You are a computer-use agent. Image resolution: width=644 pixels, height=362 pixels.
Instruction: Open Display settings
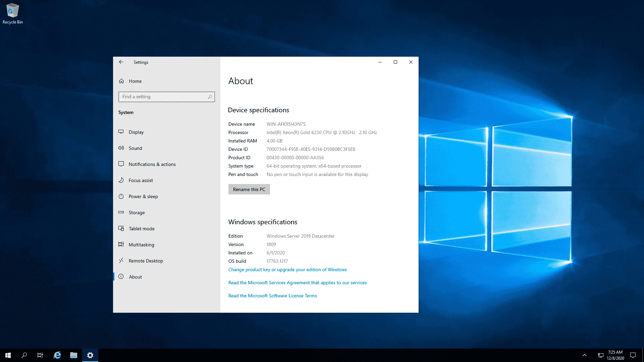(167, 132)
